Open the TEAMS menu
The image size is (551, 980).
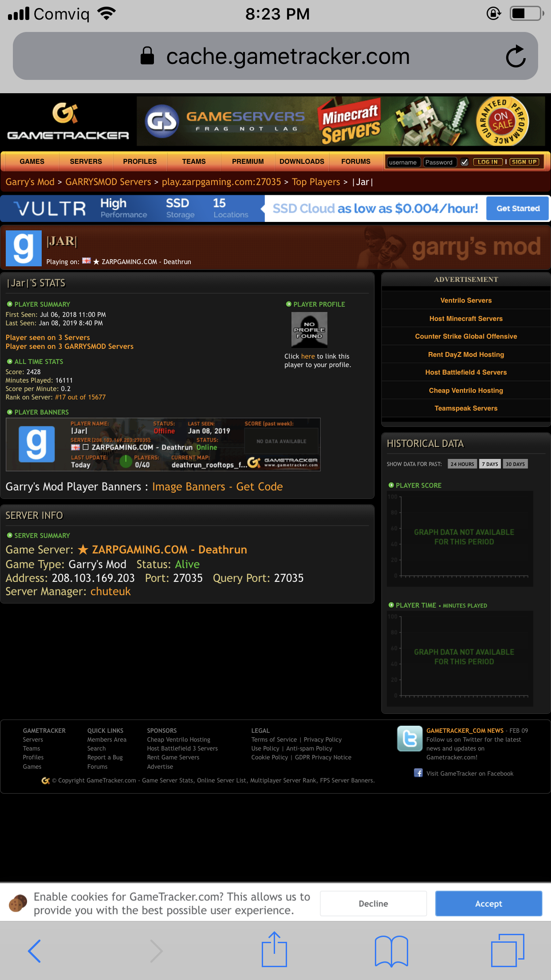pos(194,161)
